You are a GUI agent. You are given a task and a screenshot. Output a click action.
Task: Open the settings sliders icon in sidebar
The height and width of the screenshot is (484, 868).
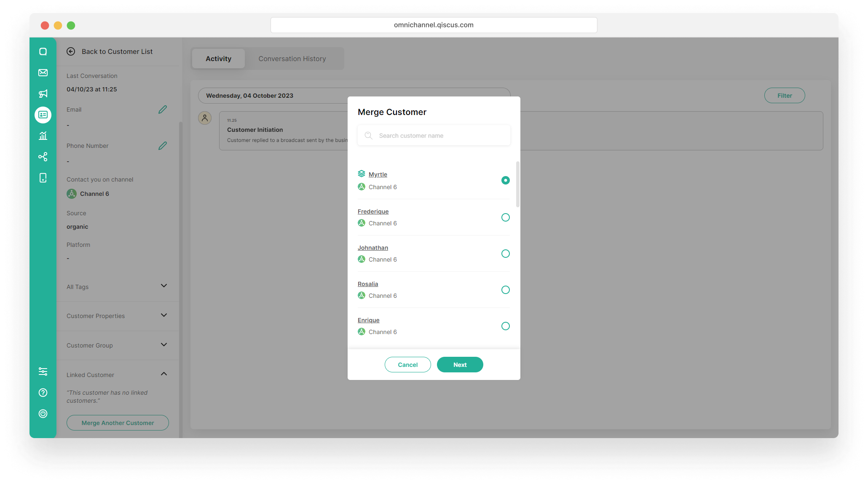[43, 372]
